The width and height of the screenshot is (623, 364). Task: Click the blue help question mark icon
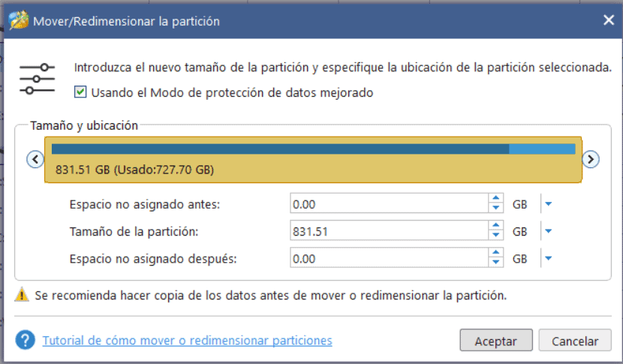(26, 341)
